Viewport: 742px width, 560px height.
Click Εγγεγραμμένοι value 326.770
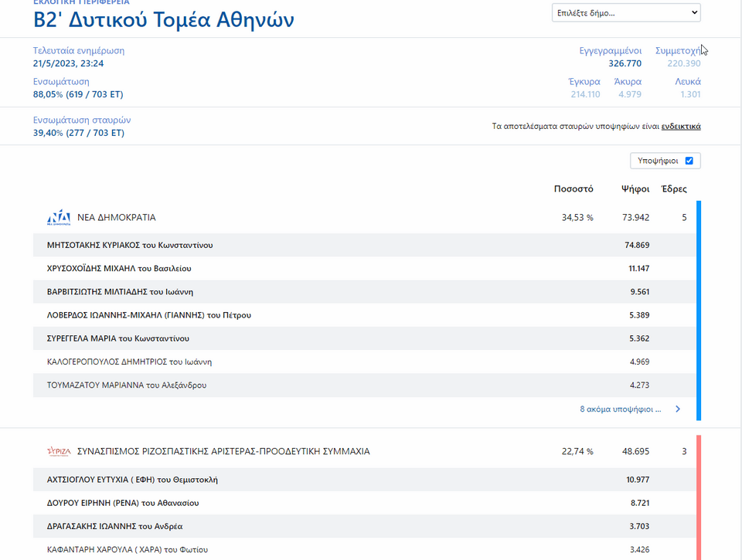point(625,63)
